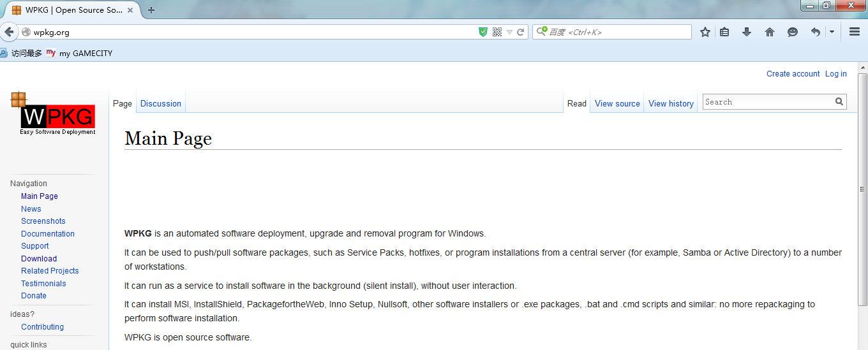Switch to the Discussion tab
Image resolution: width=868 pixels, height=350 pixels.
tap(161, 103)
